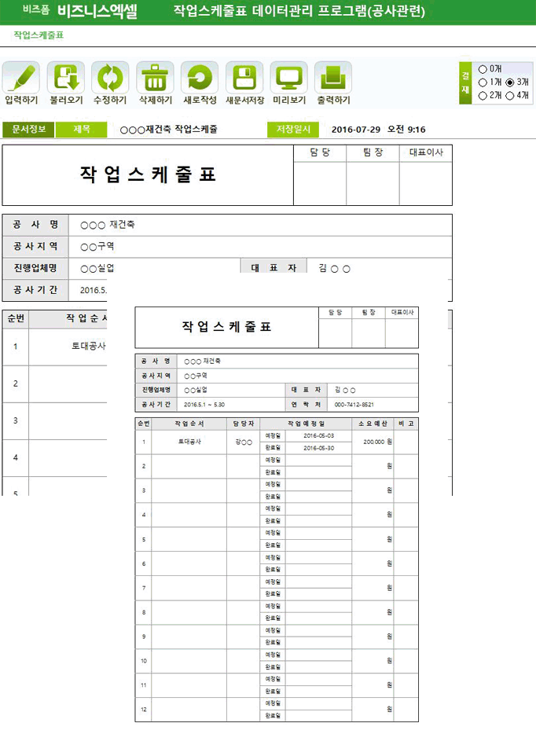Viewport: 536px width, 756px height.
Task: Open the 작업스케줄표 tab
Action: tap(39, 35)
